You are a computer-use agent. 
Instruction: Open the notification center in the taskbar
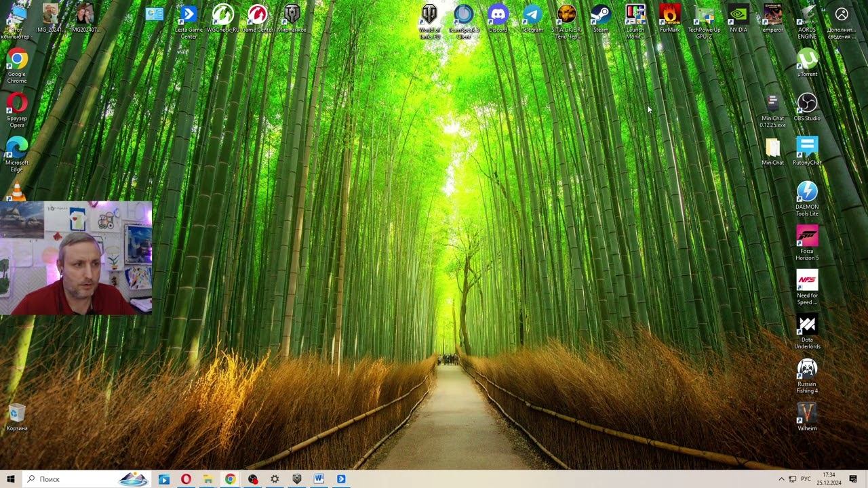[853, 479]
